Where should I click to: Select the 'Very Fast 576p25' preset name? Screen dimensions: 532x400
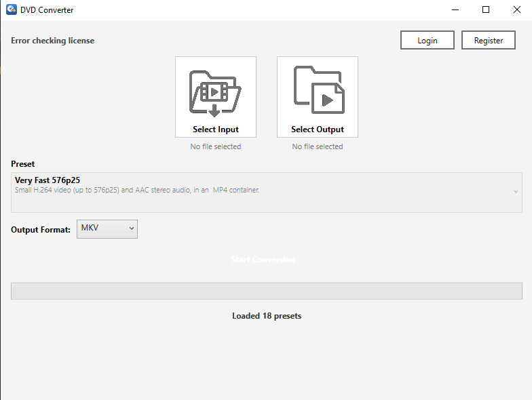47,180
